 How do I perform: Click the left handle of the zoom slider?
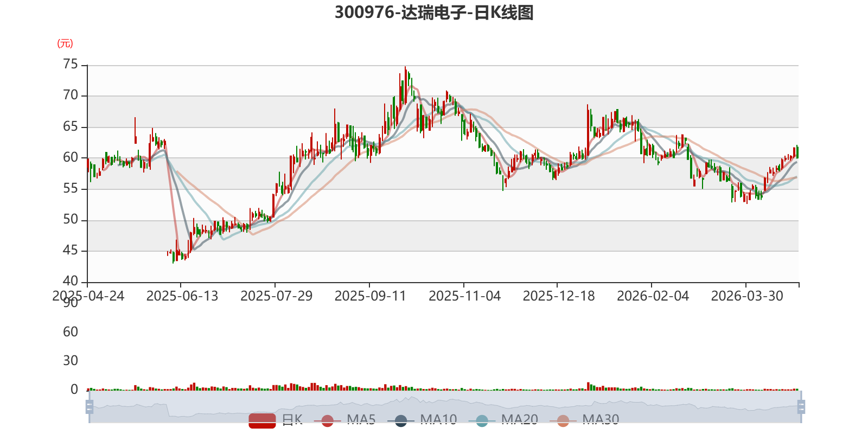[x=90, y=407]
